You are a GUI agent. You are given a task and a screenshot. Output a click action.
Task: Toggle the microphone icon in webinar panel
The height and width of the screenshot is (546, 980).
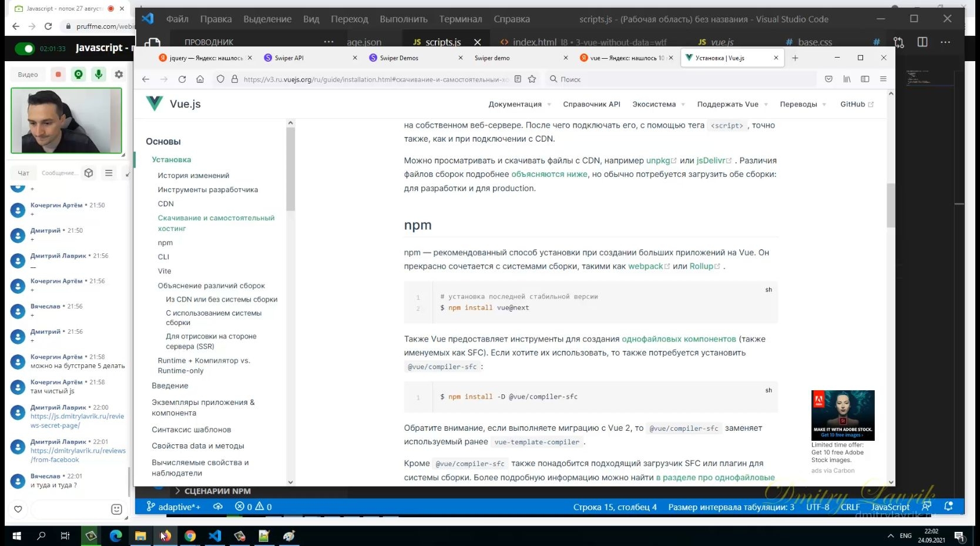[99, 74]
